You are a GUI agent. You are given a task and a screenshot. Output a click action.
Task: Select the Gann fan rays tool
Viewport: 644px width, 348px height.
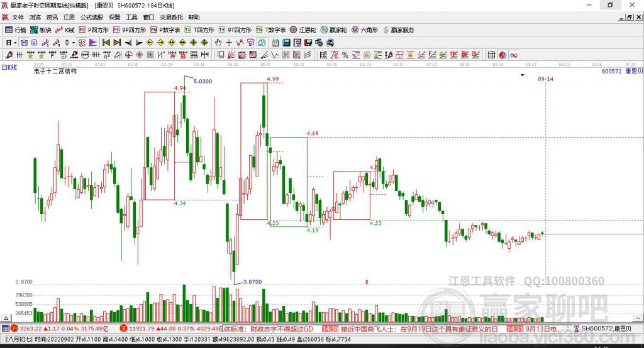(231, 55)
